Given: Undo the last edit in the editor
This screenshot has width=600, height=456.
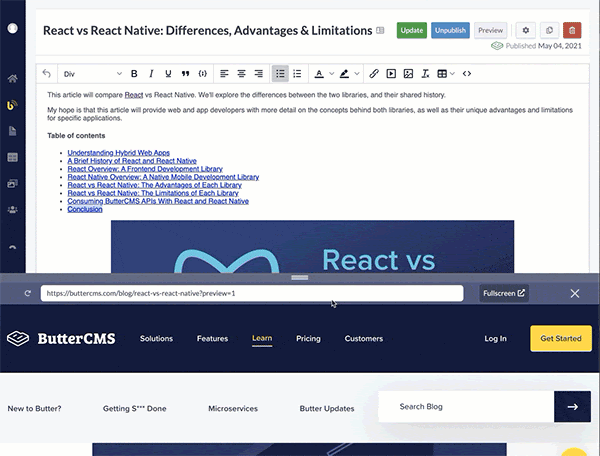Looking at the screenshot, I should [x=46, y=73].
